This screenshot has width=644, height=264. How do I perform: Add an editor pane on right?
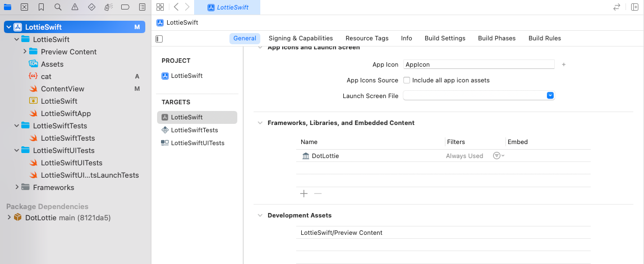coord(634,7)
